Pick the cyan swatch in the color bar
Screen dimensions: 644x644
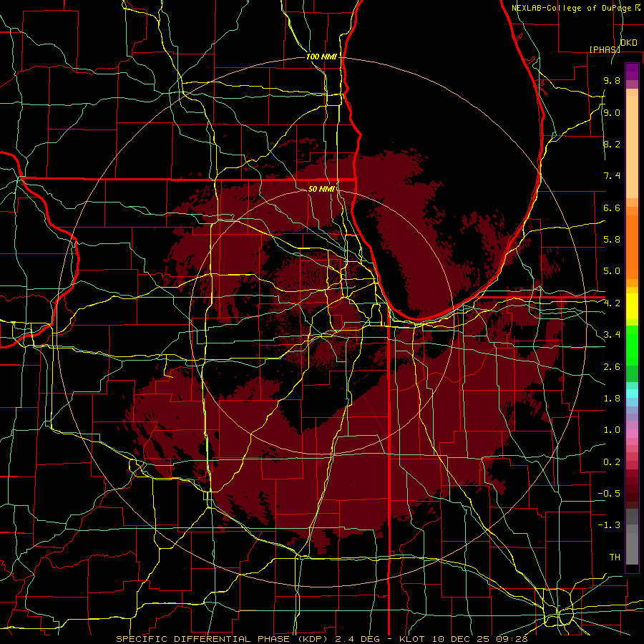(x=632, y=394)
